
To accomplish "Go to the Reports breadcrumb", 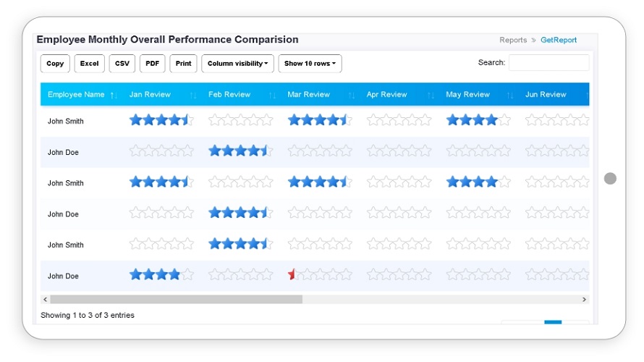I will pos(513,40).
